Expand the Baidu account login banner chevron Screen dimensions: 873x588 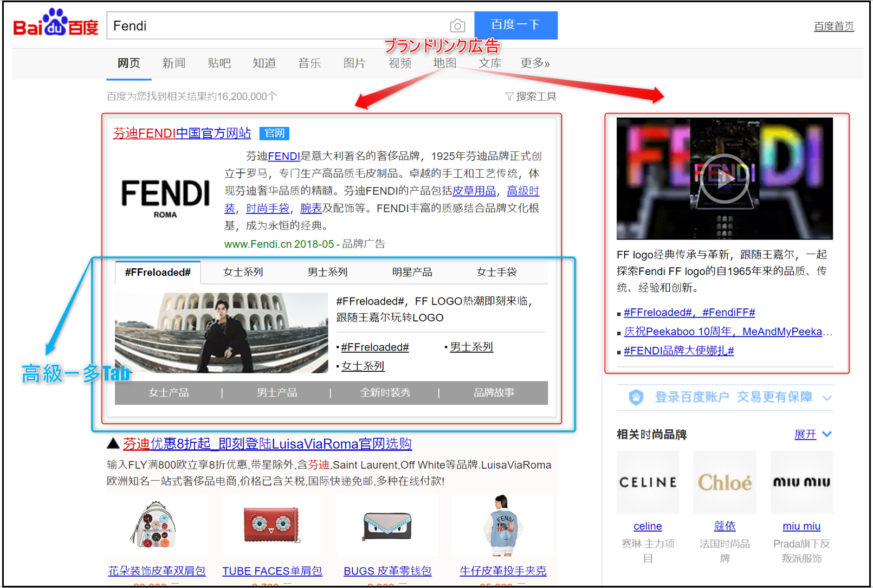827,398
